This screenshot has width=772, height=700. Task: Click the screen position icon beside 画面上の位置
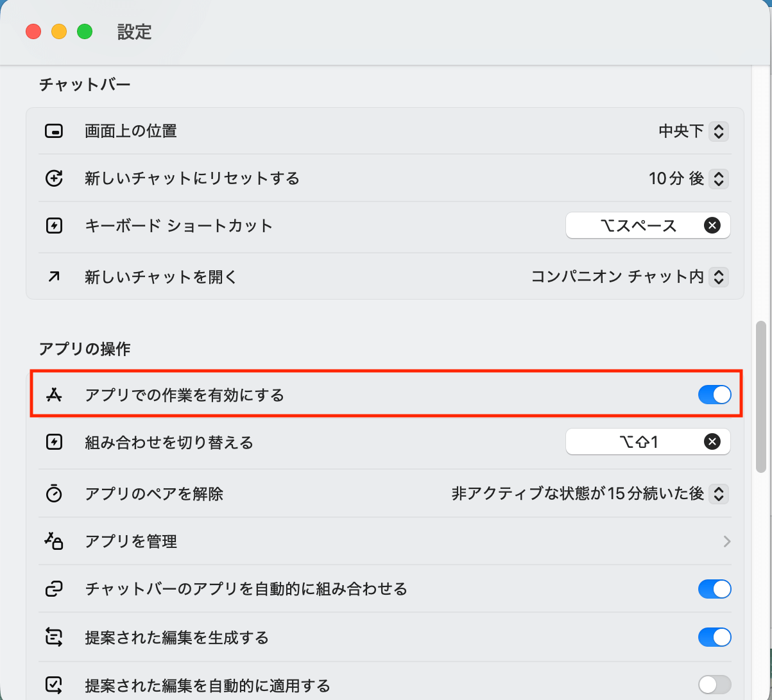[54, 132]
